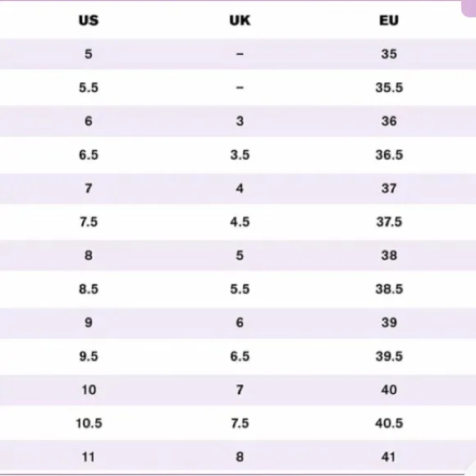This screenshot has height=476, width=476.
Task: Click the EU column header
Action: point(389,21)
